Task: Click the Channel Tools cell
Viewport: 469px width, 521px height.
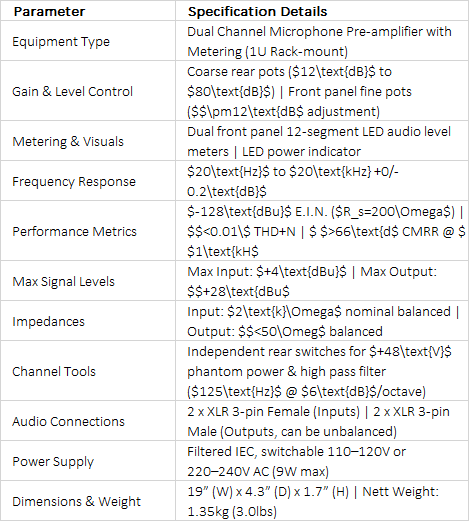Action: (88, 371)
